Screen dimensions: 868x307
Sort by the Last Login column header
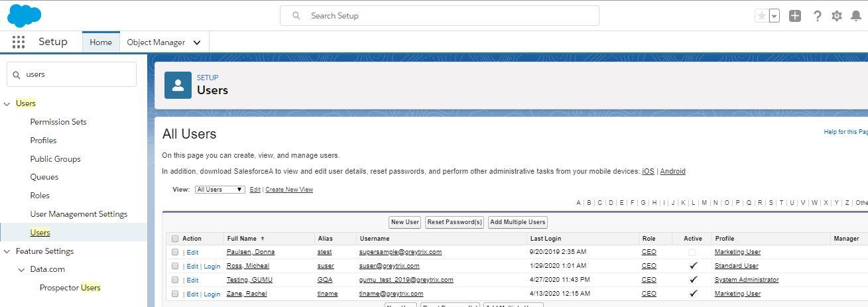click(x=546, y=238)
